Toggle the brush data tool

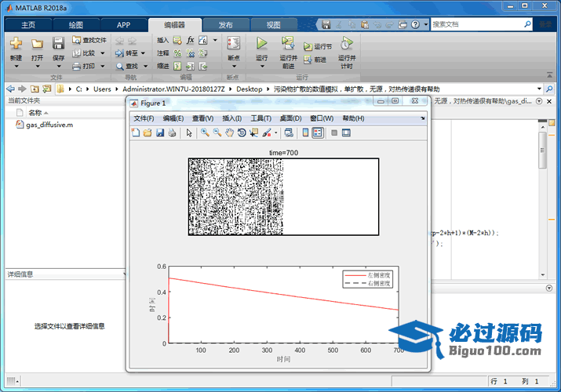(267, 133)
